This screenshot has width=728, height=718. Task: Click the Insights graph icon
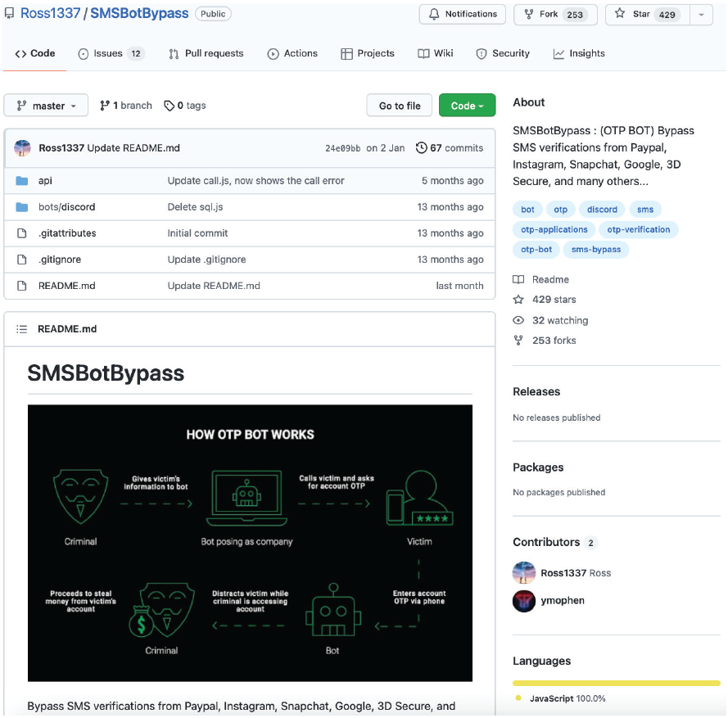[558, 54]
